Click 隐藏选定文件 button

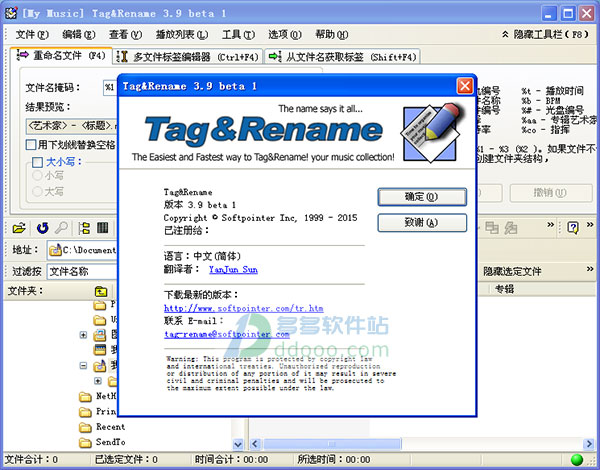(512, 271)
